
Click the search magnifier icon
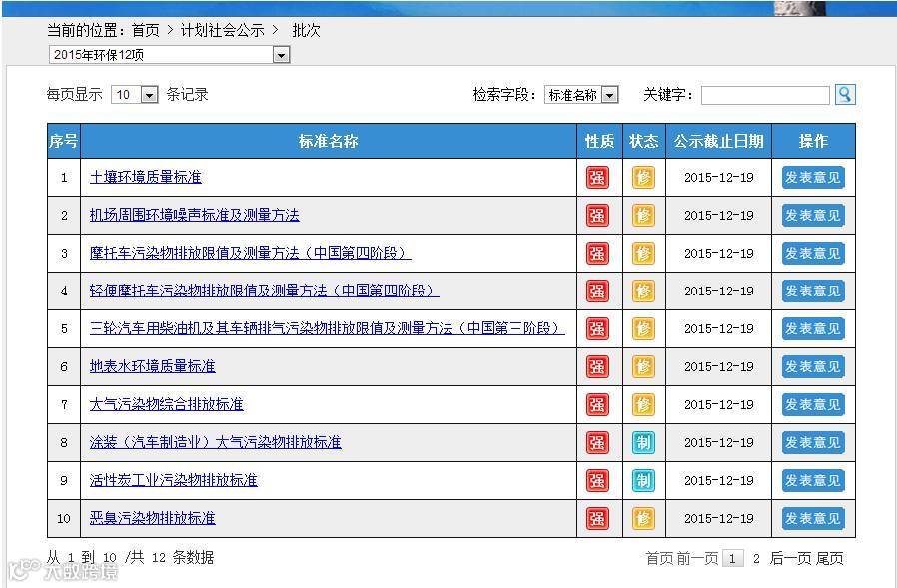(845, 95)
